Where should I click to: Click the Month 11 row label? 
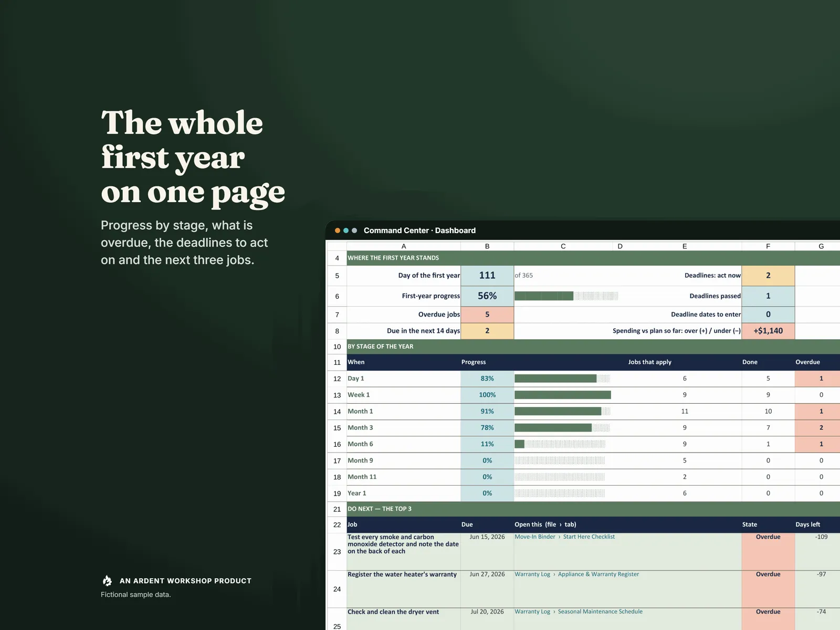click(362, 477)
